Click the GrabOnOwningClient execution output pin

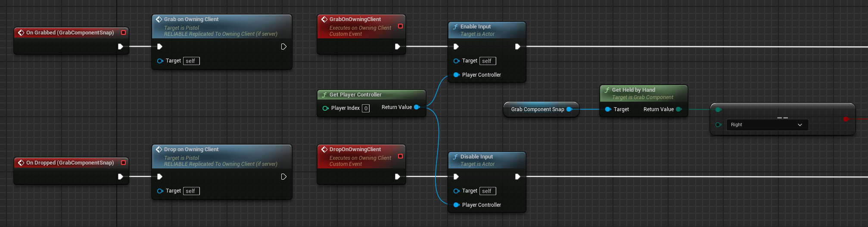398,47
